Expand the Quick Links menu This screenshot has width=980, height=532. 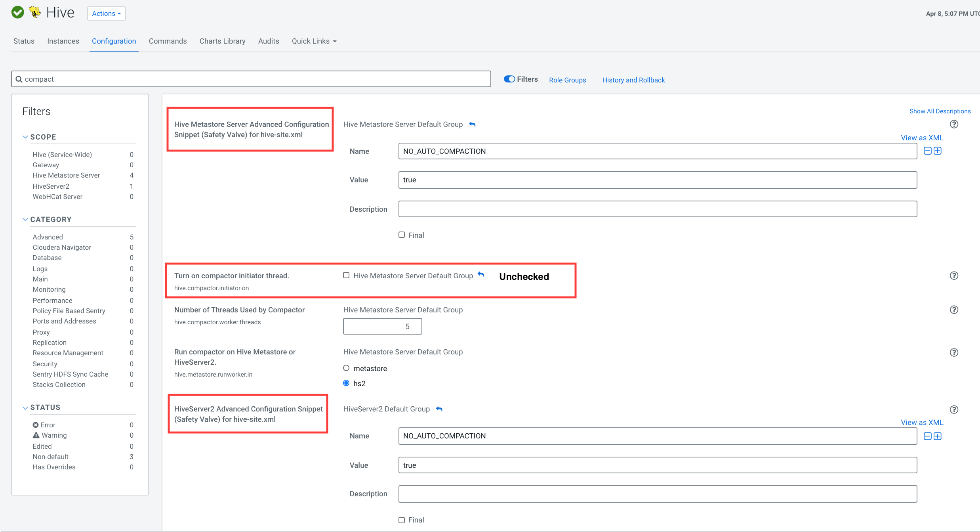[314, 41]
